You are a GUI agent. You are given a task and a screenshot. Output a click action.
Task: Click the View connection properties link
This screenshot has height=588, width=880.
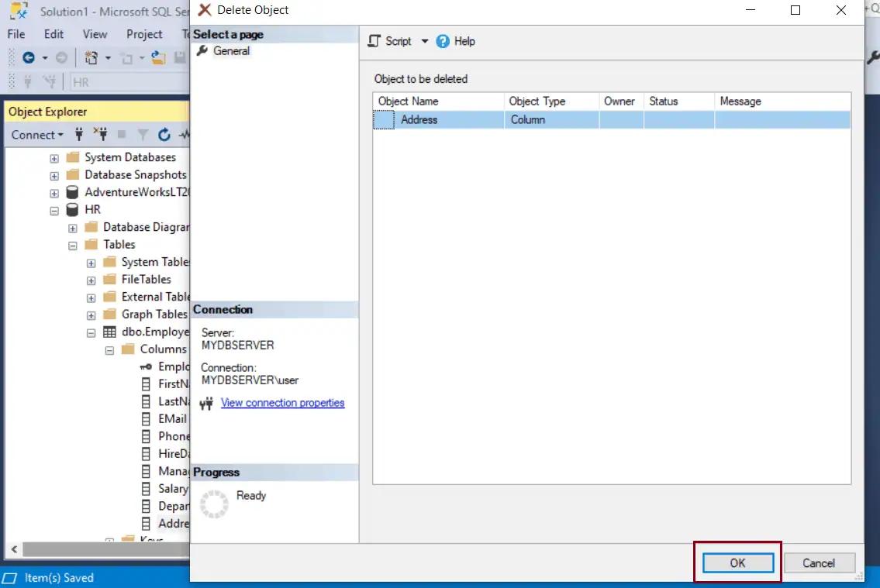282,403
